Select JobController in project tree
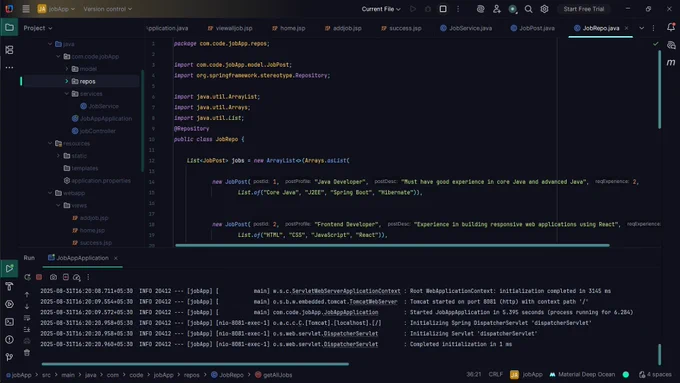 click(94, 131)
